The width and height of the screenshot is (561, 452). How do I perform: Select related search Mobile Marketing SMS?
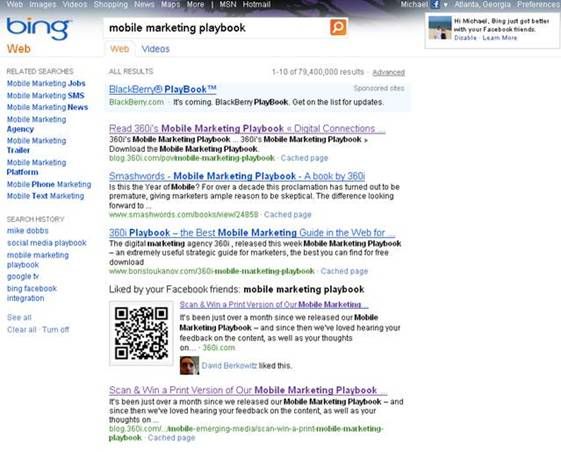pos(45,96)
